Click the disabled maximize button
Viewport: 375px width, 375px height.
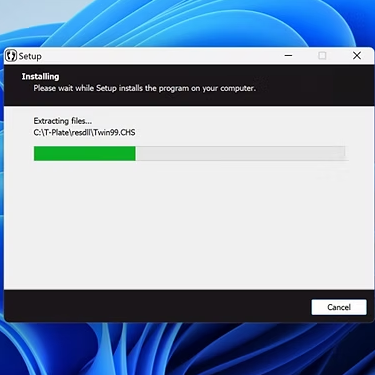(x=322, y=55)
